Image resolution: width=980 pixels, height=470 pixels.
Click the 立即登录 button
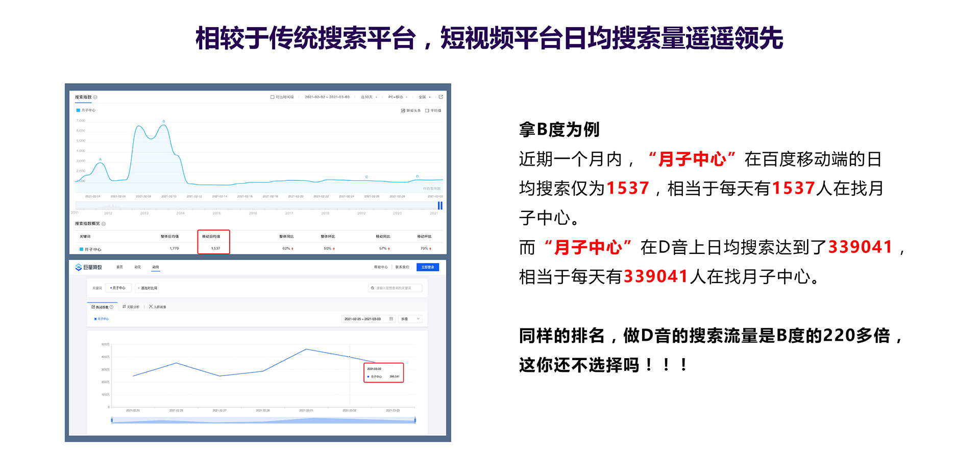tap(428, 267)
